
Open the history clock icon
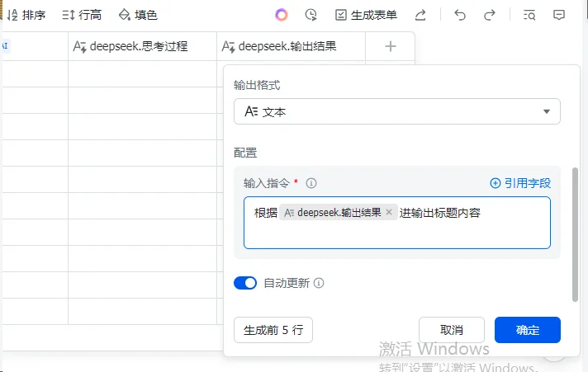[311, 15]
